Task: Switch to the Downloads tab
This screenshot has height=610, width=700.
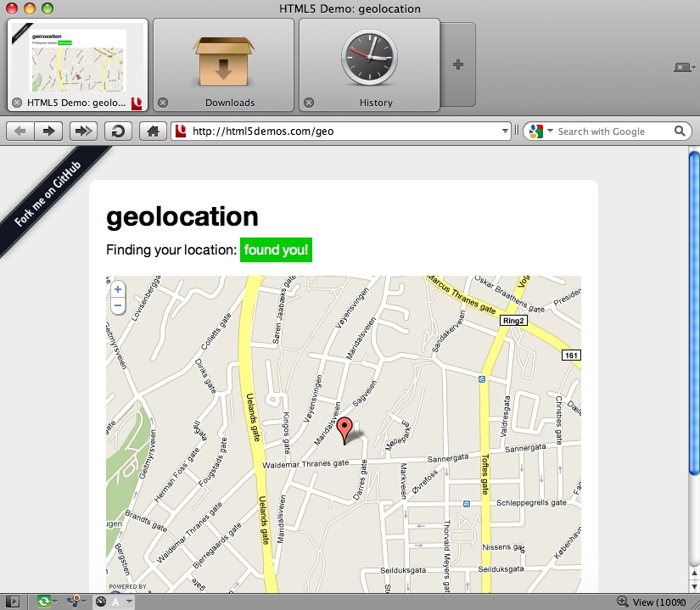Action: 224,65
